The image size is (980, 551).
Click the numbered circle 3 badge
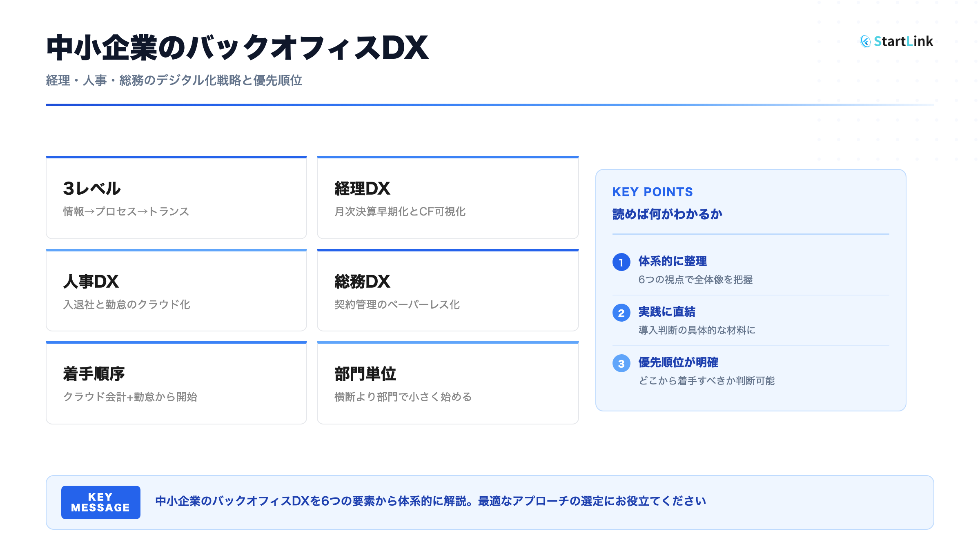[621, 363]
